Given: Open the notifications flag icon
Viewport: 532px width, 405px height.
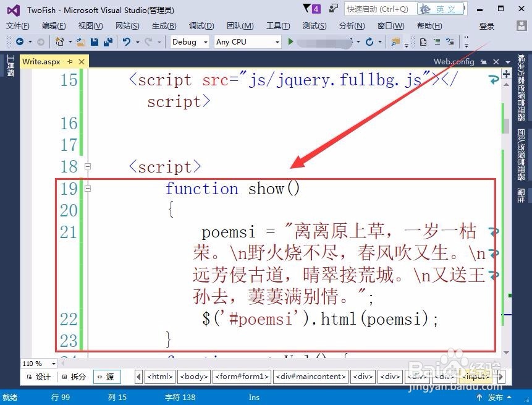Looking at the screenshot, I should 307,8.
